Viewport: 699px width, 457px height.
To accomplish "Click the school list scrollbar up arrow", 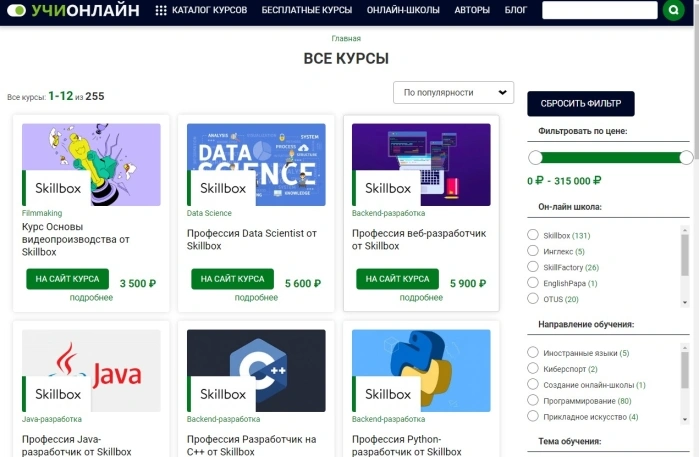I will click(x=685, y=230).
